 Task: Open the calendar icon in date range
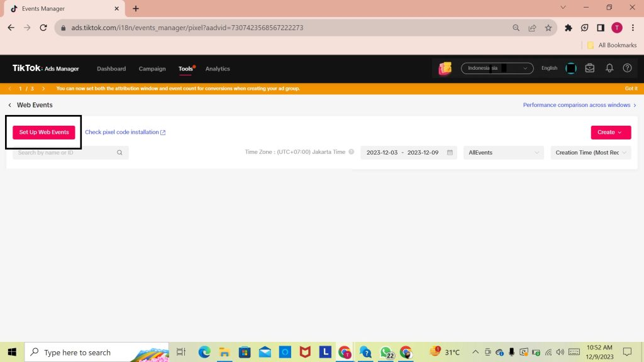click(450, 153)
